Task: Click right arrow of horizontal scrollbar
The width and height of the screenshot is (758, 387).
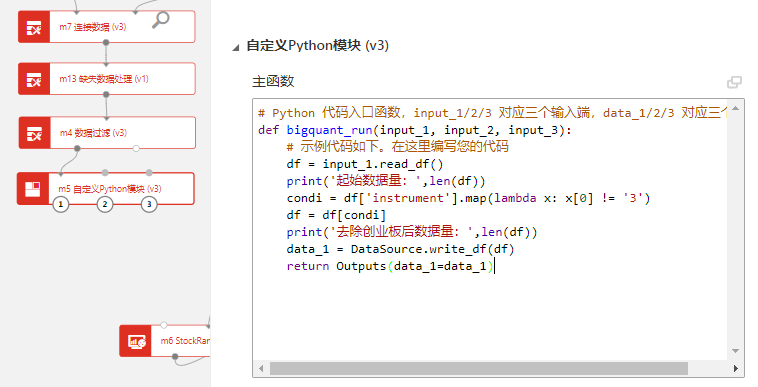Action: pos(735,369)
